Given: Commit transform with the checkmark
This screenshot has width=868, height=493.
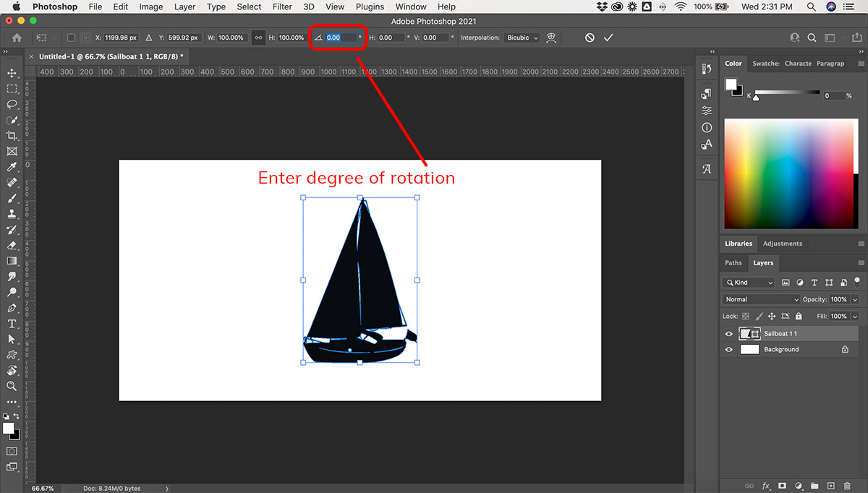Looking at the screenshot, I should pos(608,38).
